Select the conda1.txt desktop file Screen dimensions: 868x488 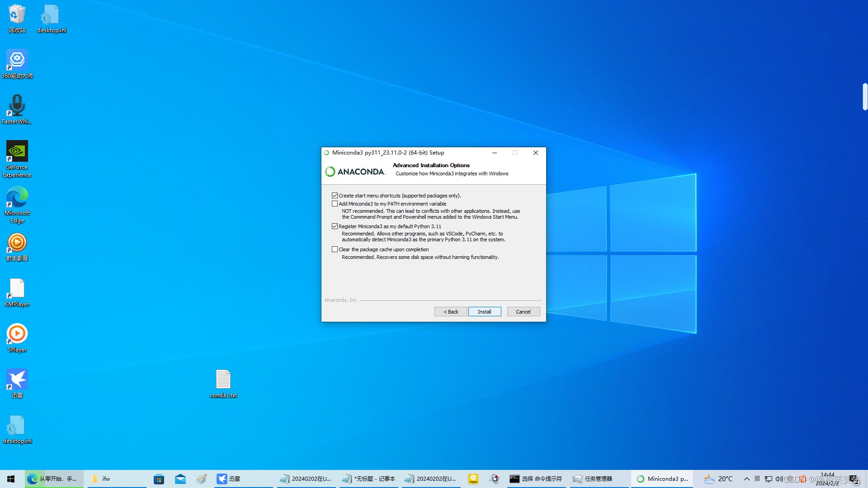coord(223,384)
